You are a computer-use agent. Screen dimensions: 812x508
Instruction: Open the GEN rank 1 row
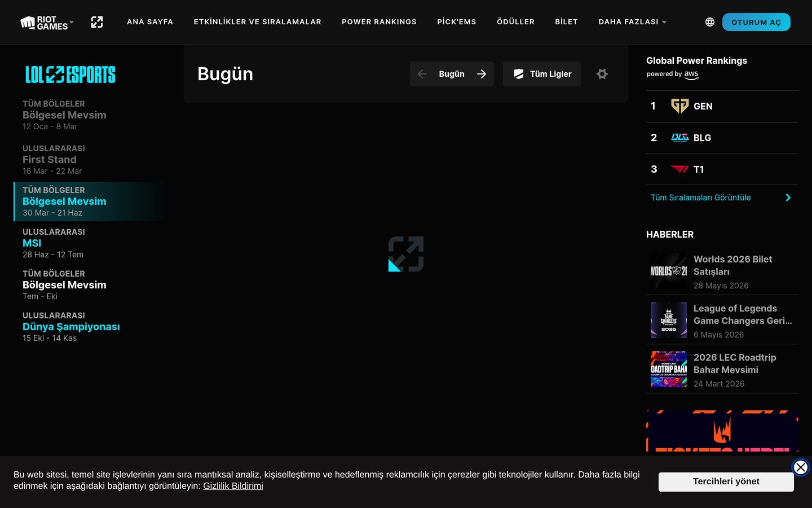(722, 106)
